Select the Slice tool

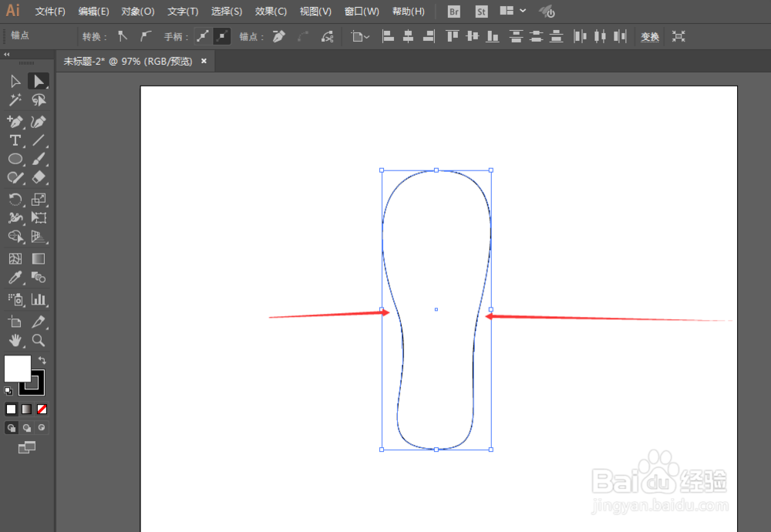(x=39, y=322)
